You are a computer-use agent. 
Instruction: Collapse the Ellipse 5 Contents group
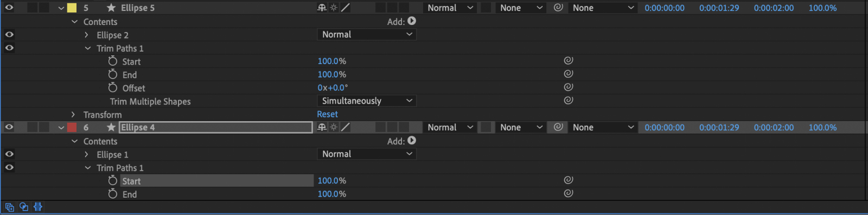click(75, 22)
